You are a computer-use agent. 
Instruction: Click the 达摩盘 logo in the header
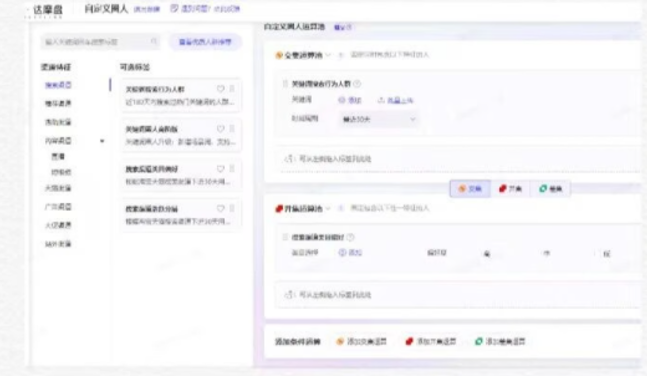pyautogui.click(x=47, y=10)
